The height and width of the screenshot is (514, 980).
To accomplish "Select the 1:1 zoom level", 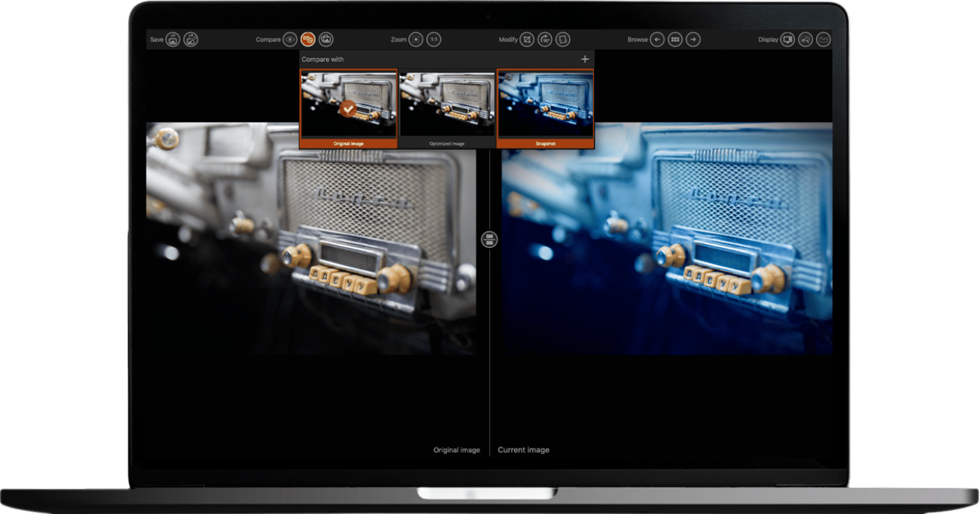I will coord(434,40).
